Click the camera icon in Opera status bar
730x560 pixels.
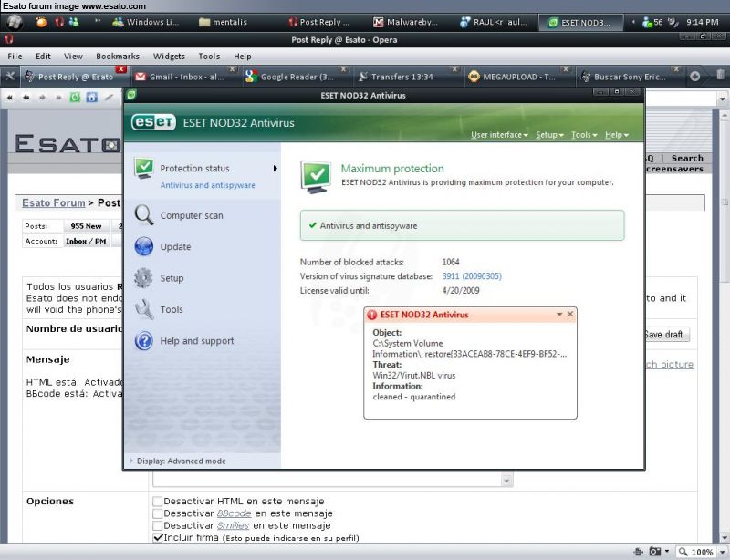pos(655,552)
